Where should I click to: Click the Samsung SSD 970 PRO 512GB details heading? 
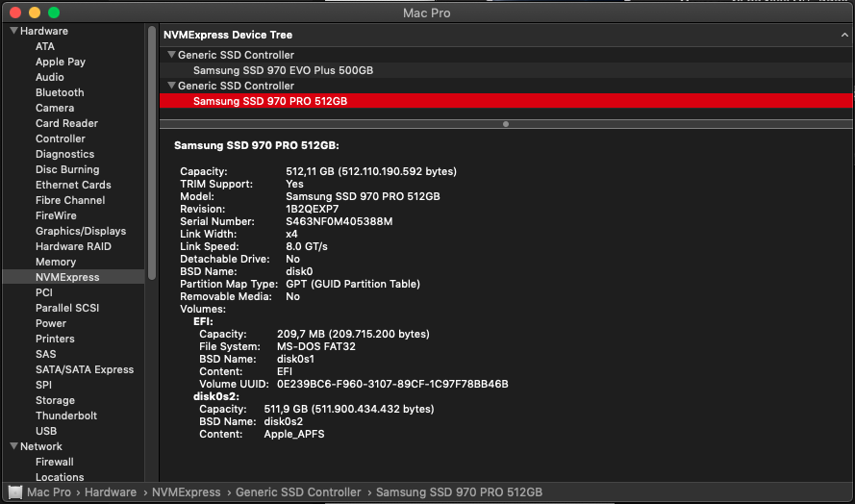point(256,145)
